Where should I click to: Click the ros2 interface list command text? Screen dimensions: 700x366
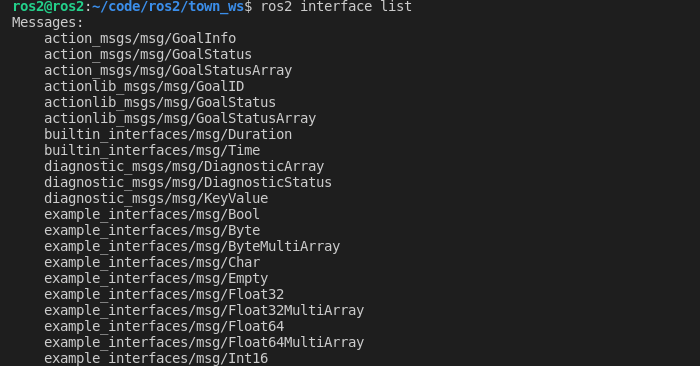coord(336,6)
